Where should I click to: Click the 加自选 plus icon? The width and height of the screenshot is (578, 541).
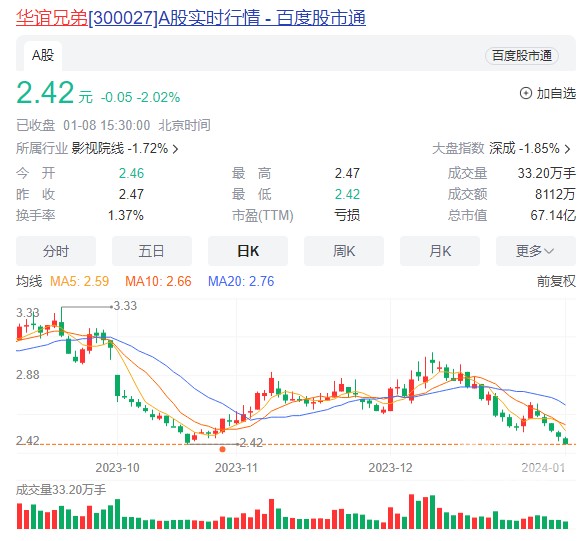tap(525, 93)
